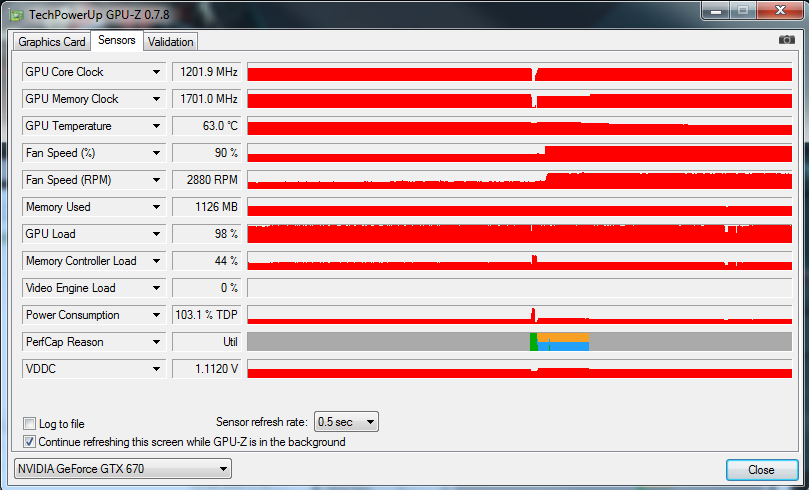Image resolution: width=809 pixels, height=490 pixels.
Task: Expand the Memory Used dropdown
Action: tap(94, 207)
